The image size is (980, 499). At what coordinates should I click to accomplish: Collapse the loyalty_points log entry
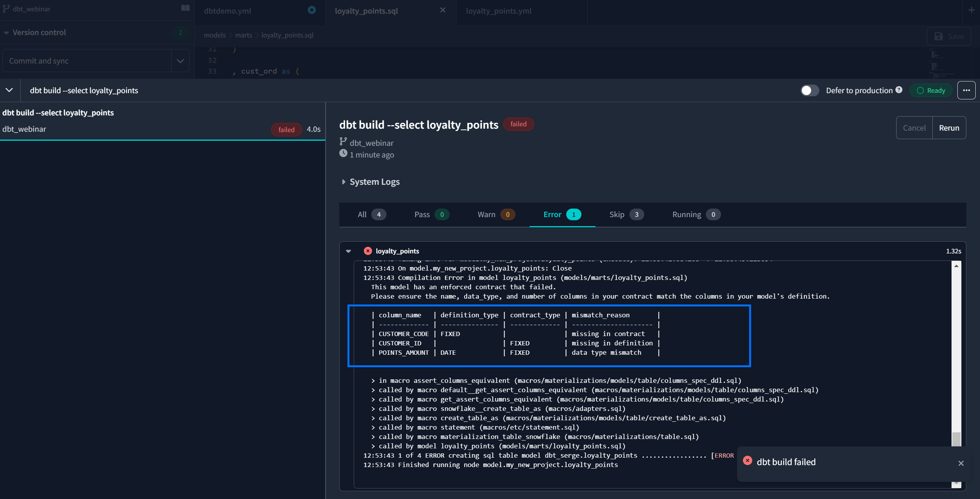point(349,251)
